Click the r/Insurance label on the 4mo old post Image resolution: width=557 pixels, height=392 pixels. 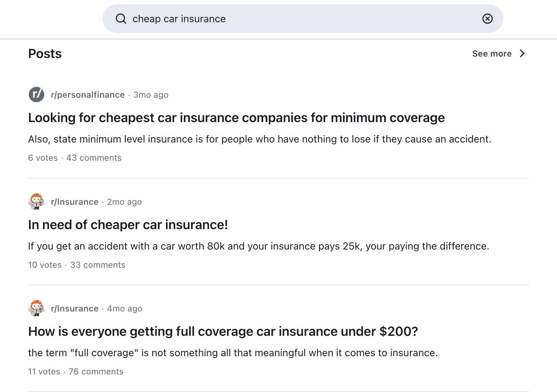coord(75,308)
